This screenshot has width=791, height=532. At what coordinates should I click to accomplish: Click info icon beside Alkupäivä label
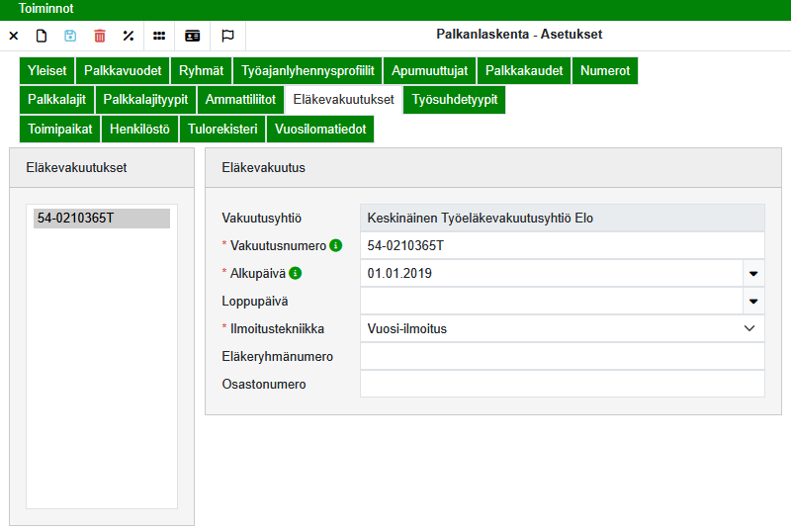(295, 273)
